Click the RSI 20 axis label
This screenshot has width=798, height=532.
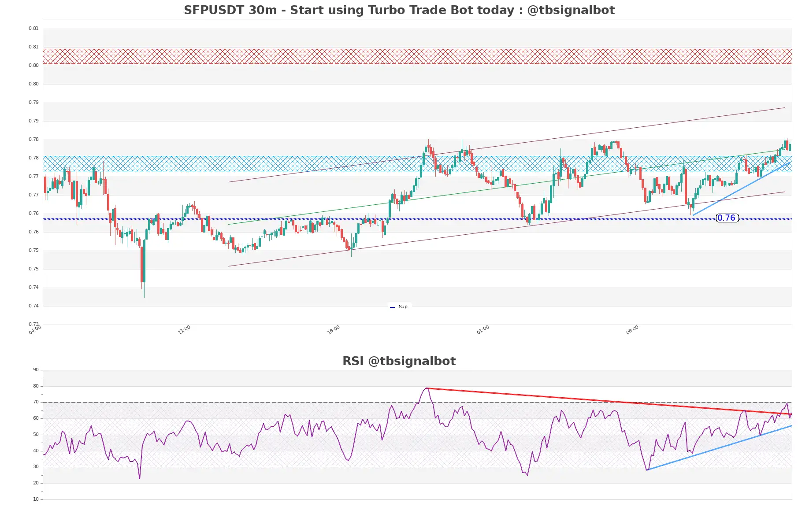coord(36,483)
